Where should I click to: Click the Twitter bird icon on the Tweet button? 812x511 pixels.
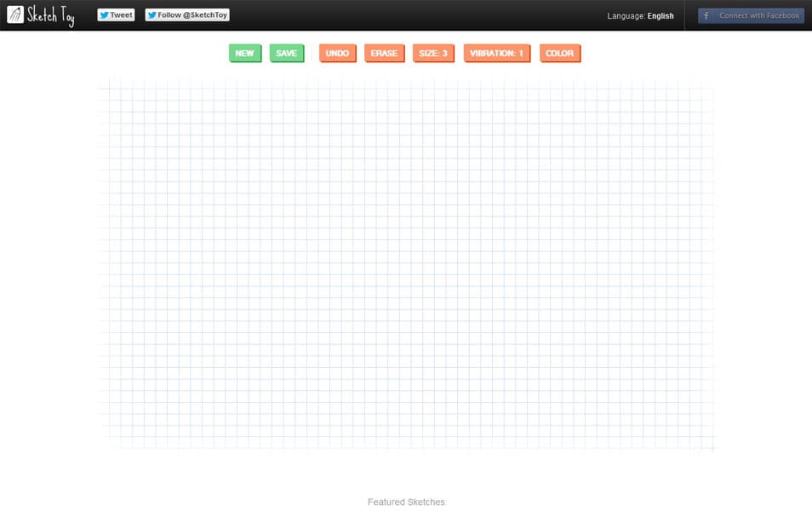coord(103,14)
